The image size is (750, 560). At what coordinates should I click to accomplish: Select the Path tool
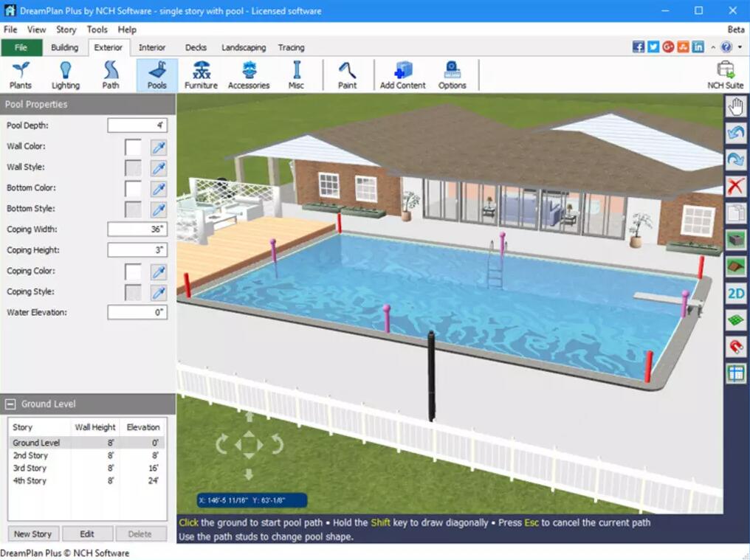coord(111,74)
